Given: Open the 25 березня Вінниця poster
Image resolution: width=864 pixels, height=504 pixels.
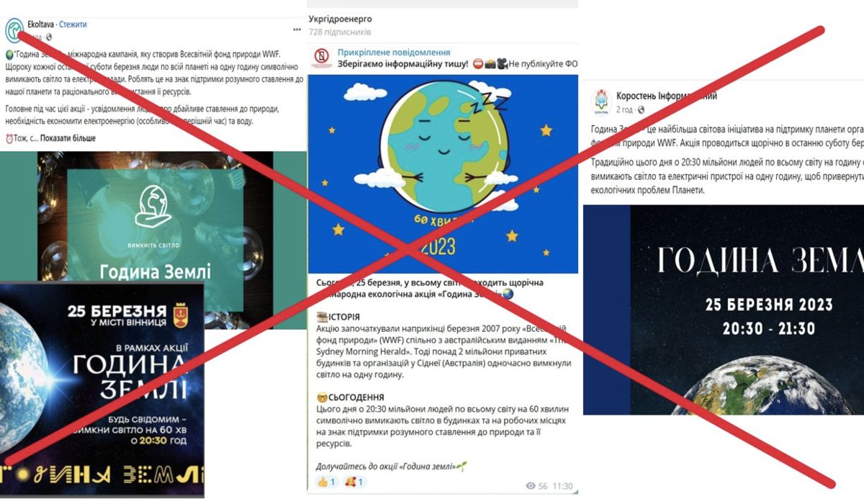Looking at the screenshot, I should point(102,390).
